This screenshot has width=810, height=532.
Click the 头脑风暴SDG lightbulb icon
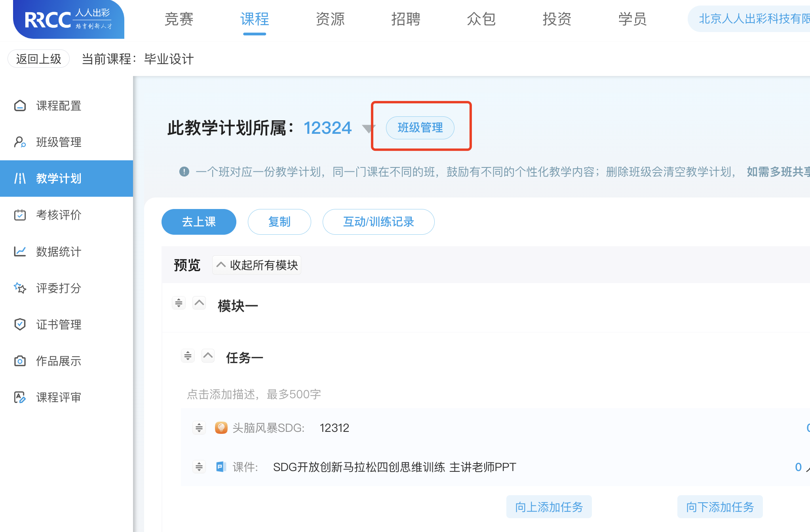click(x=221, y=427)
